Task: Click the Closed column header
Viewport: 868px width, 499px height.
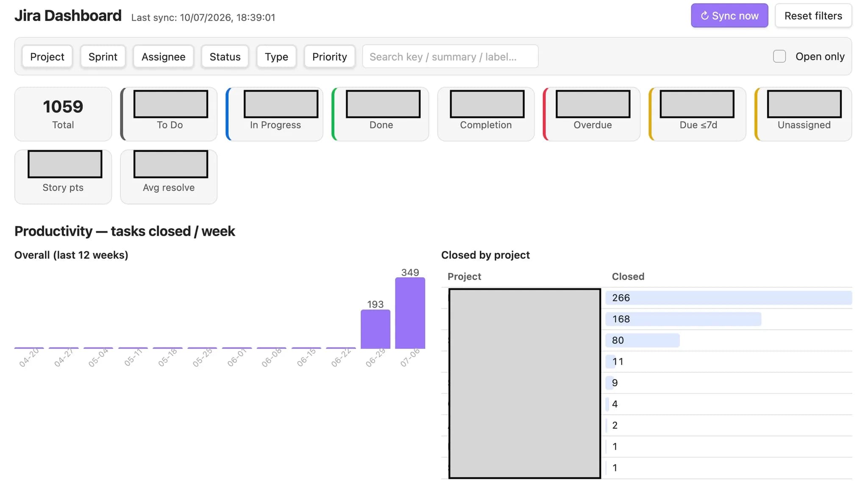Action: click(628, 276)
